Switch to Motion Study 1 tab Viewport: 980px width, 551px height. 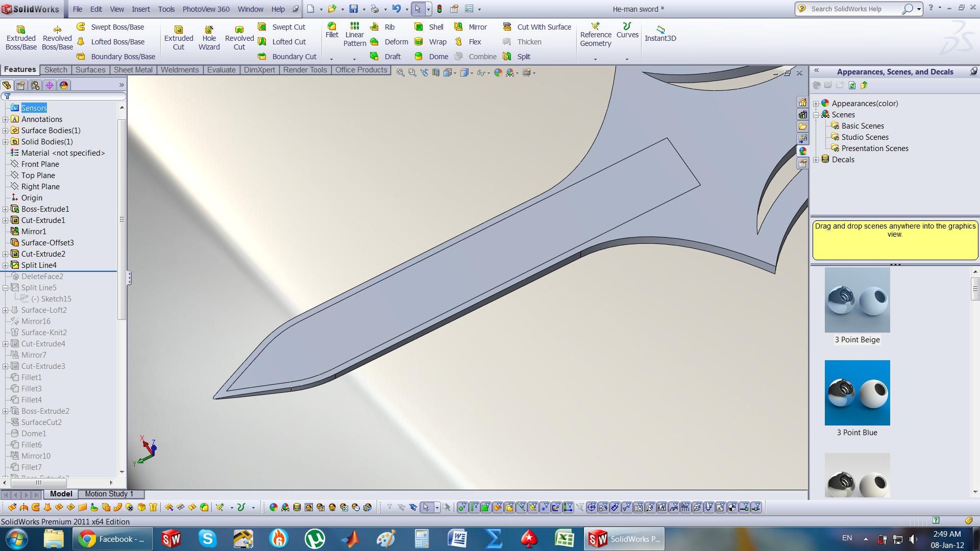(x=109, y=494)
